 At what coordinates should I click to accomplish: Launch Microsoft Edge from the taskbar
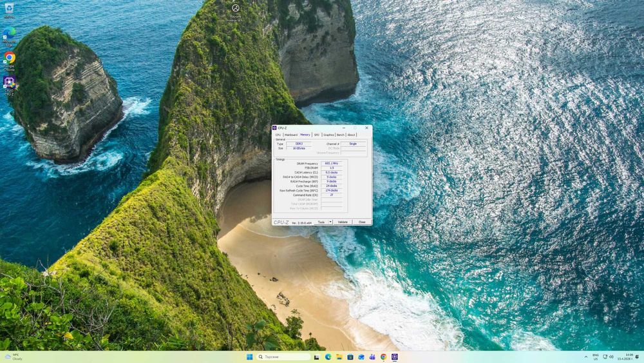[x=328, y=357]
